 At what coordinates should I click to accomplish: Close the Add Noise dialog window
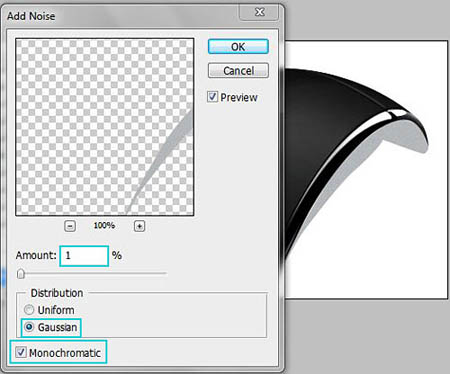coord(259,12)
